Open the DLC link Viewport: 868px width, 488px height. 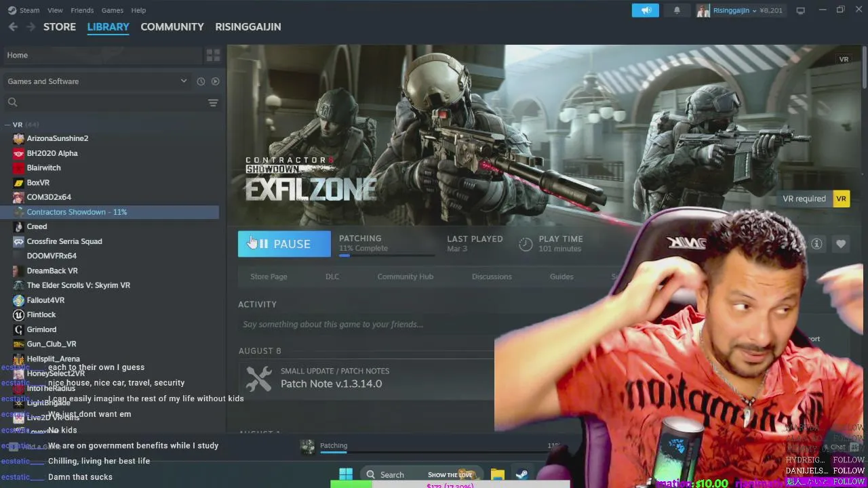(332, 277)
